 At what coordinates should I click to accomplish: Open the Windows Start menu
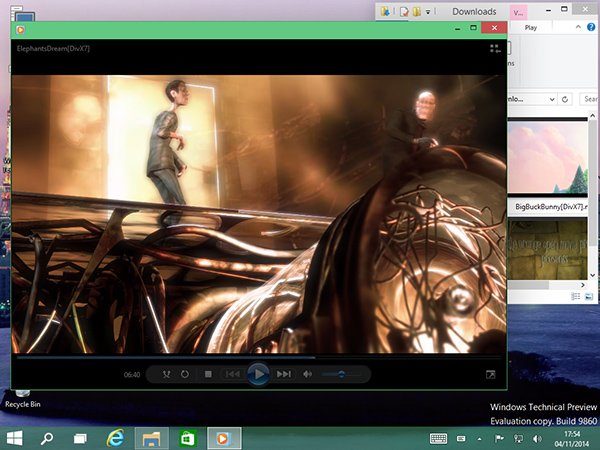click(x=15, y=438)
